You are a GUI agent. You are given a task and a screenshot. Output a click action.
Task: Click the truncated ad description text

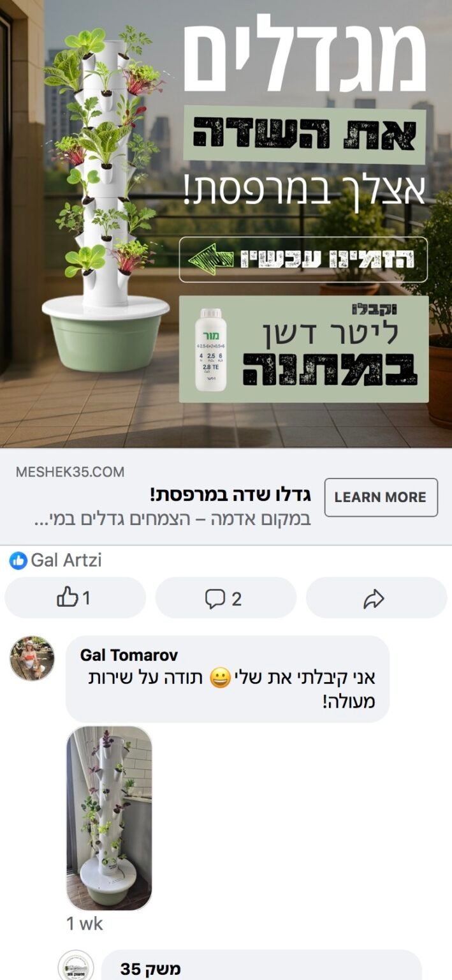pyautogui.click(x=172, y=518)
